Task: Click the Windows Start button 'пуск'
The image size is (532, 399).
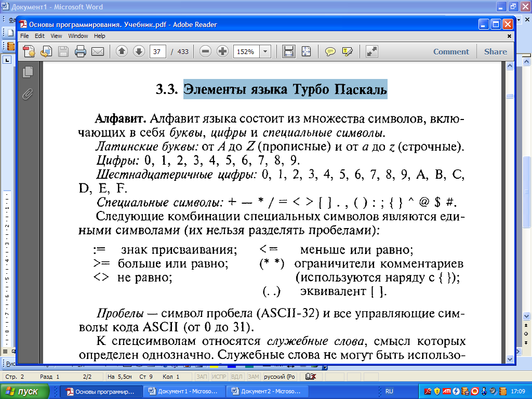Action: [x=24, y=391]
